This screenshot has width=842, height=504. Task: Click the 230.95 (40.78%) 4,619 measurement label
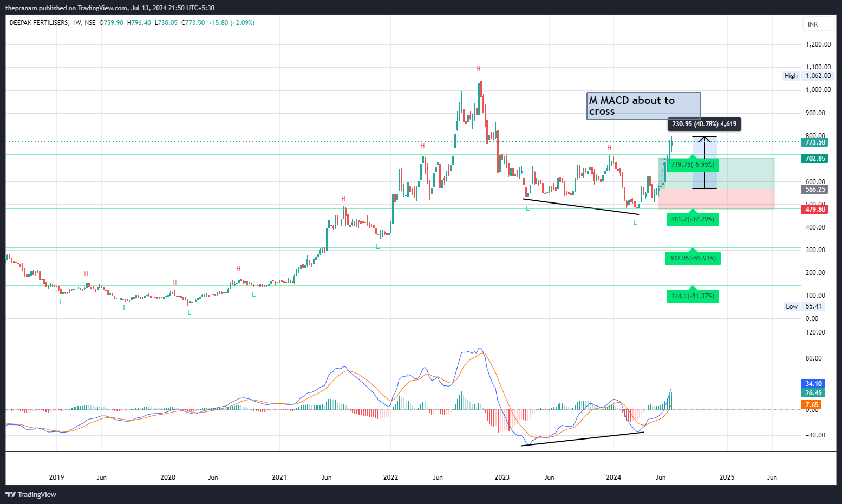point(704,124)
